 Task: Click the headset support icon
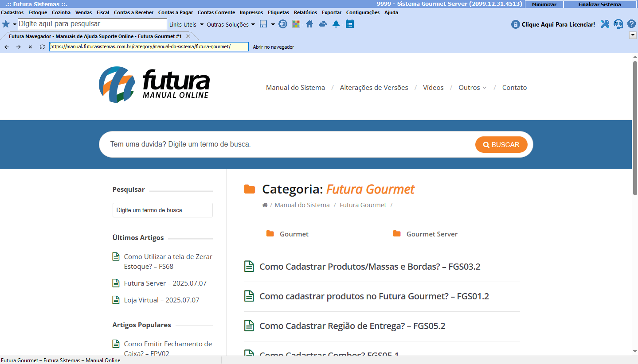[x=618, y=24]
